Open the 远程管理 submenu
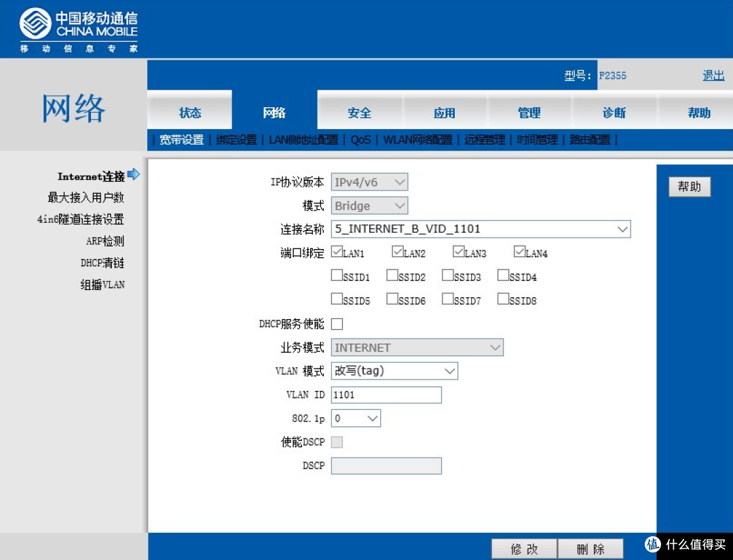The image size is (733, 560). click(x=485, y=140)
